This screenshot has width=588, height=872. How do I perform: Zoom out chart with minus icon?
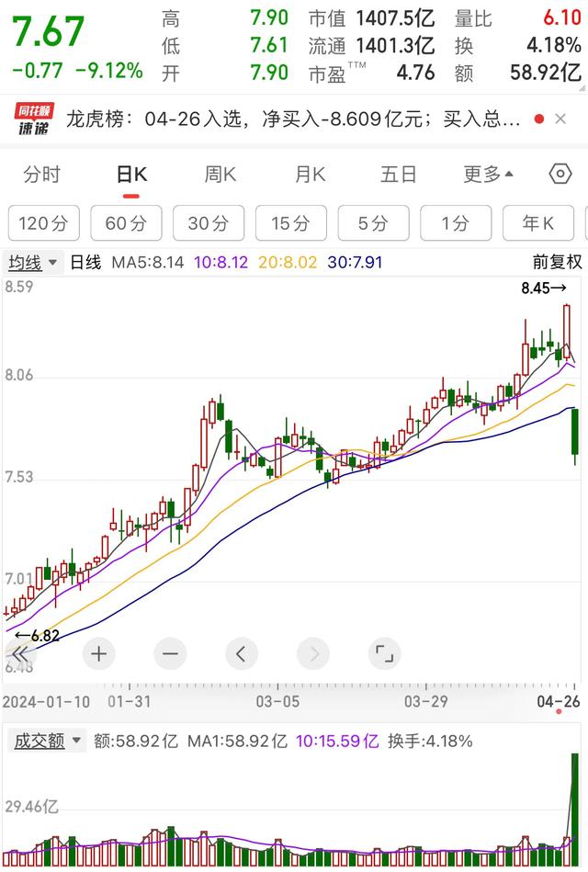coord(170,654)
